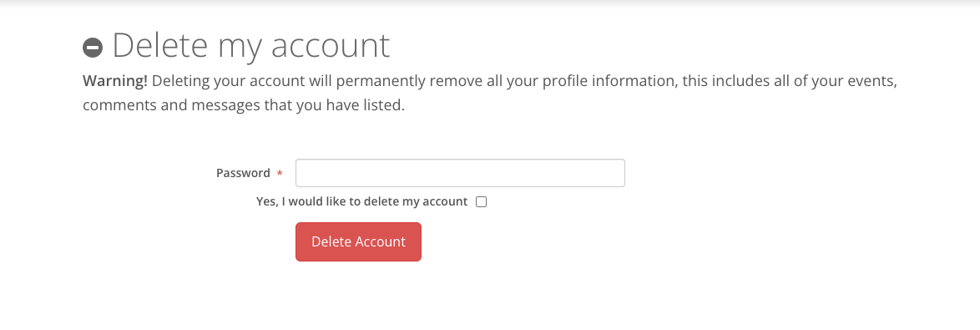Click the 'Password' field label

tap(243, 173)
